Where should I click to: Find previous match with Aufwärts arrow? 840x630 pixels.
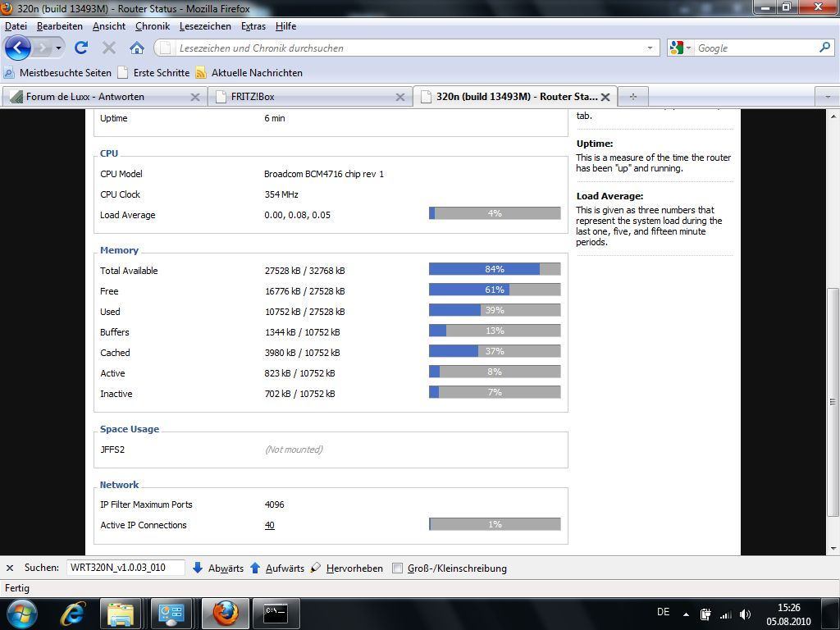(x=277, y=568)
